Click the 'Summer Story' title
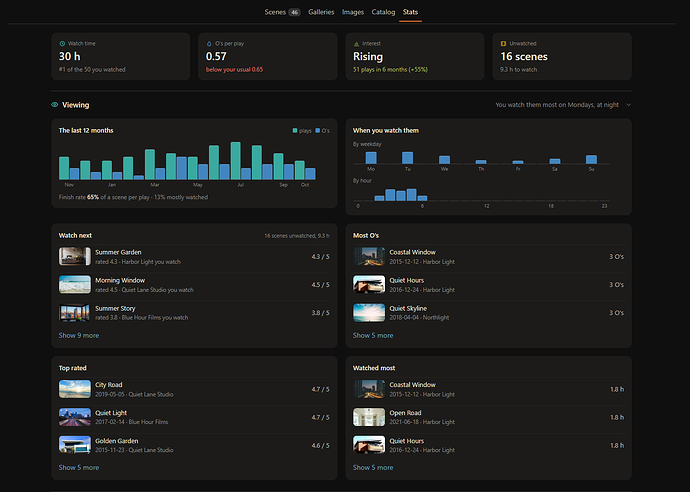Image resolution: width=690 pixels, height=492 pixels. pos(115,308)
